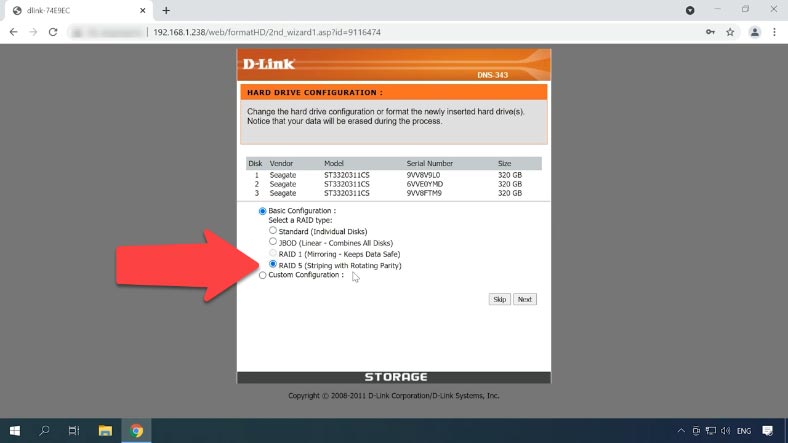Click serial number 9VV8V9L0
This screenshot has height=443, width=788.
tap(423, 175)
